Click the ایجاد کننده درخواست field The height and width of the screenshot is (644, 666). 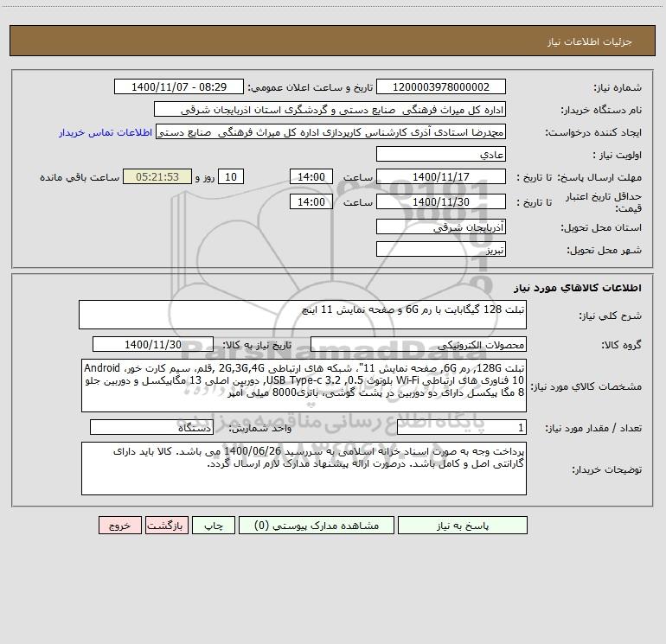pos(330,132)
